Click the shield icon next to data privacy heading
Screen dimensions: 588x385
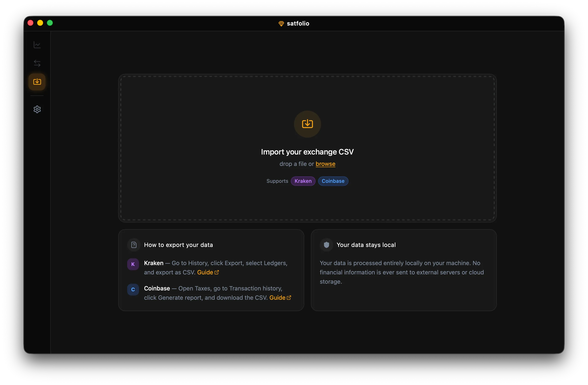point(326,244)
